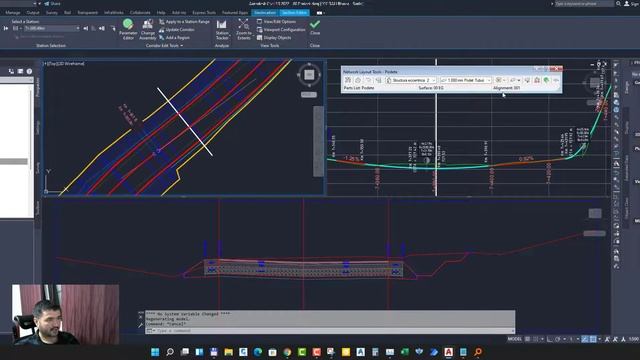
Task: Click the plan viewport vertical scrollbar
Action: 318,141
